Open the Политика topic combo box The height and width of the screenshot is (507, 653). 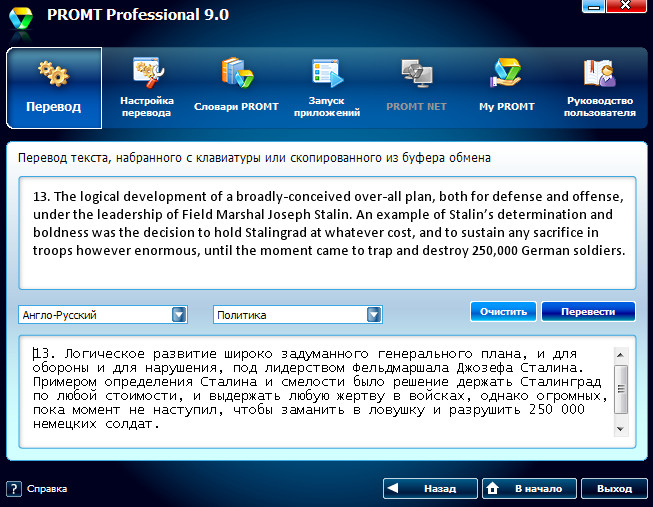click(298, 315)
